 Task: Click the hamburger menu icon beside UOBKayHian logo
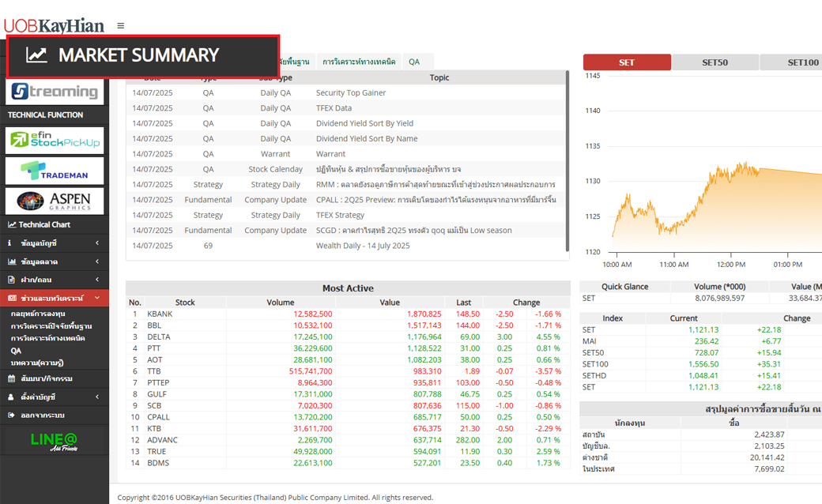[x=121, y=25]
